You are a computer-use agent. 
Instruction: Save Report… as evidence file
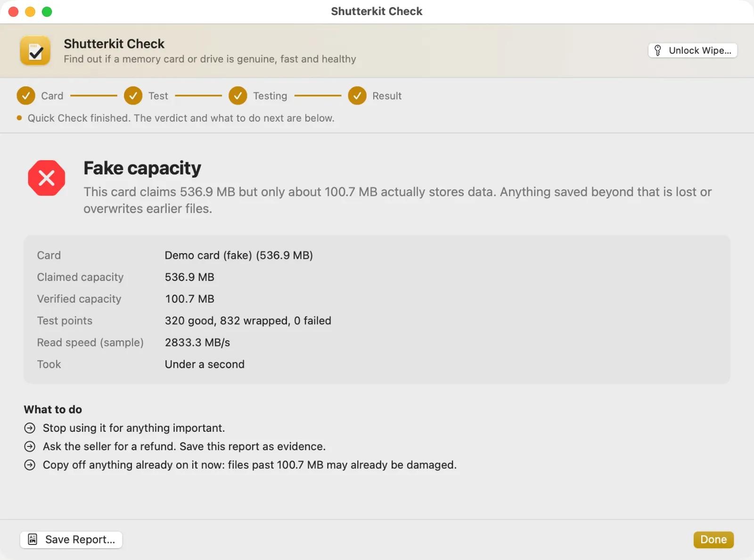tap(71, 539)
